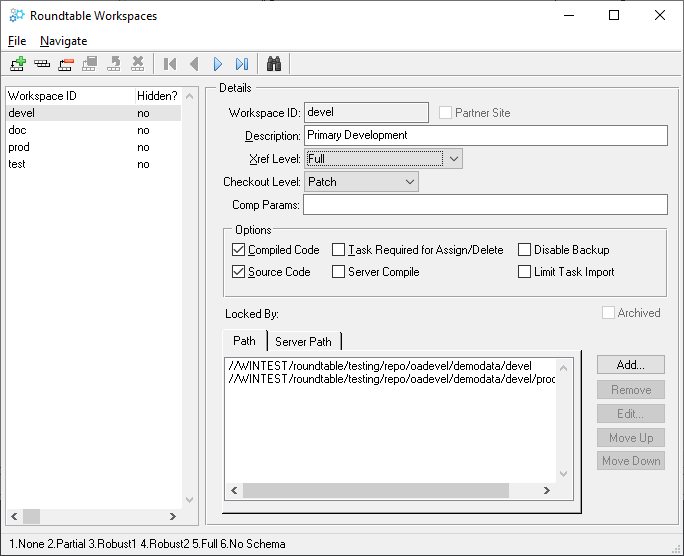Click the hidden value 'no' for prod
This screenshot has width=684, height=556.
143,147
